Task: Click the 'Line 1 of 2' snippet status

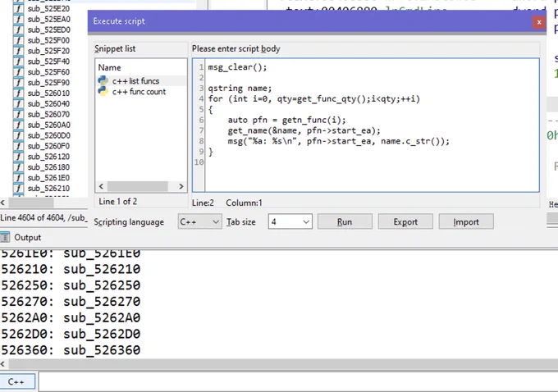Action: (x=118, y=202)
